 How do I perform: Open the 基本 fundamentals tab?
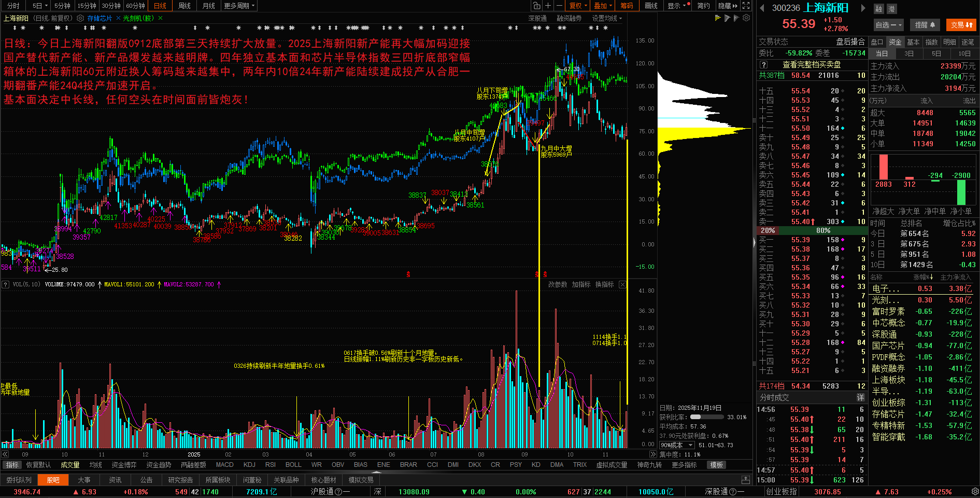pyautogui.click(x=913, y=42)
